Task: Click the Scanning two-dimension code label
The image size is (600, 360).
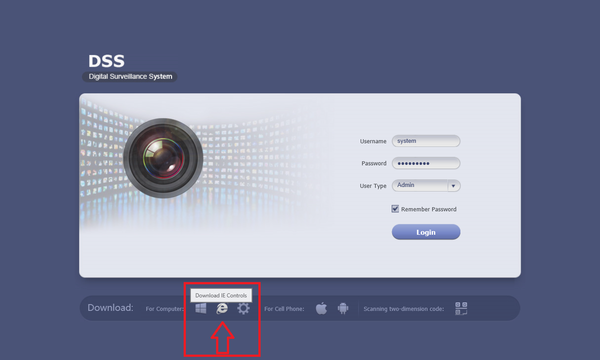Action: [x=404, y=309]
